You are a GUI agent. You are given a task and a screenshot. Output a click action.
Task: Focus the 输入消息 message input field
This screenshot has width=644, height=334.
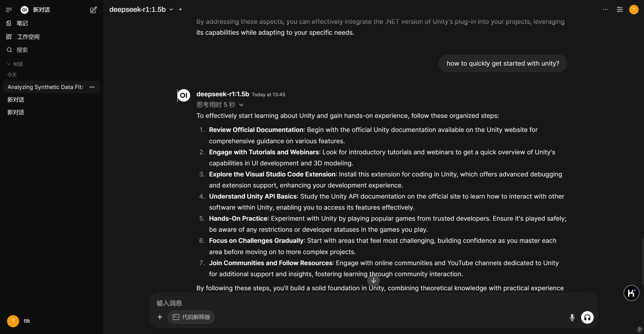click(352, 303)
